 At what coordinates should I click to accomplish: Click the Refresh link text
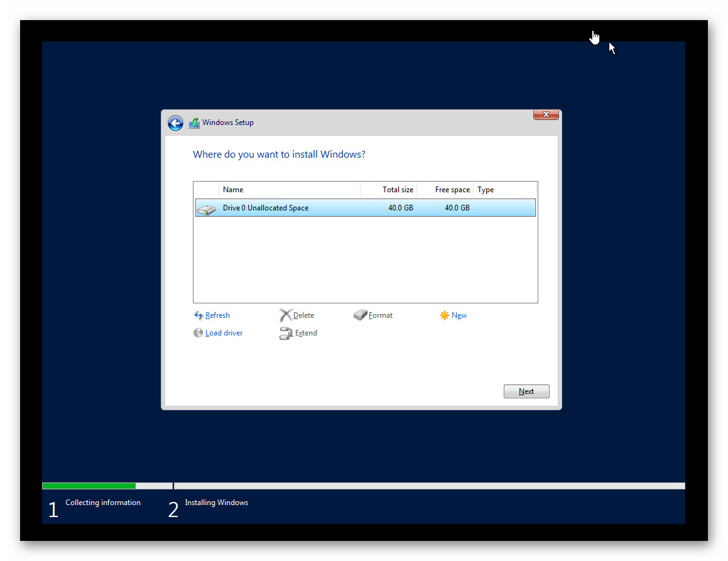(x=217, y=315)
